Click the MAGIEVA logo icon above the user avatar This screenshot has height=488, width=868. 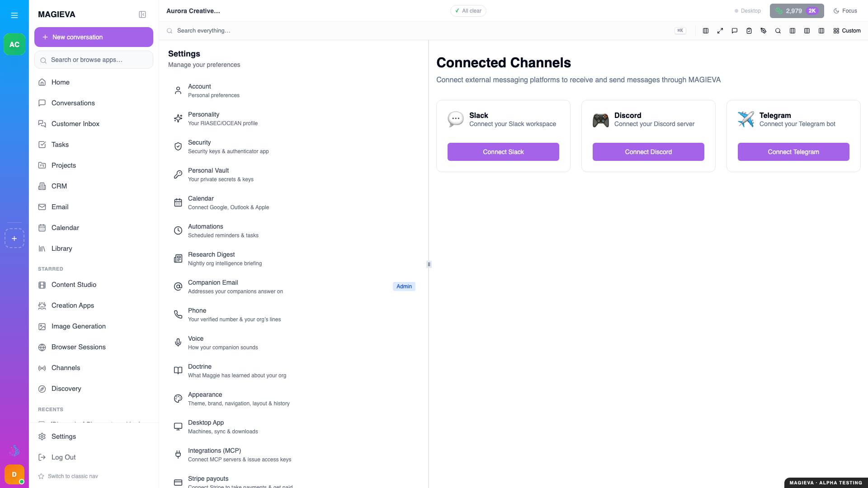pyautogui.click(x=14, y=450)
